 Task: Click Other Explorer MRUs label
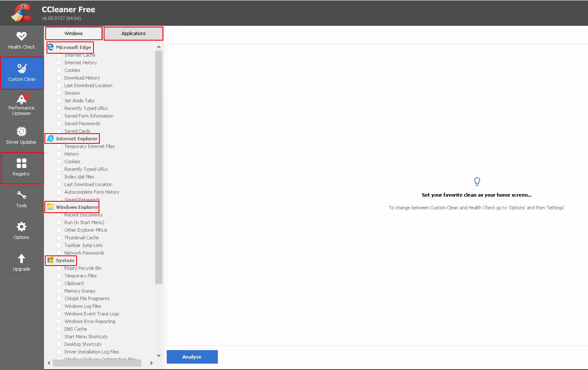pos(86,230)
